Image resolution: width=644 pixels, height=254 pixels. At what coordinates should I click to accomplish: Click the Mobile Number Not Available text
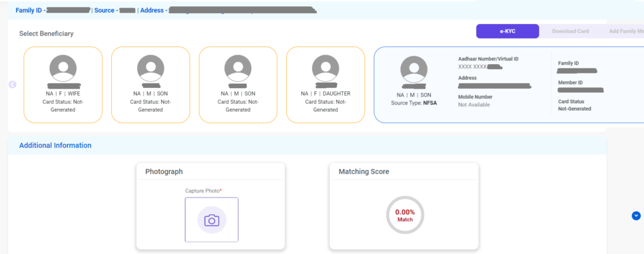coord(474,105)
